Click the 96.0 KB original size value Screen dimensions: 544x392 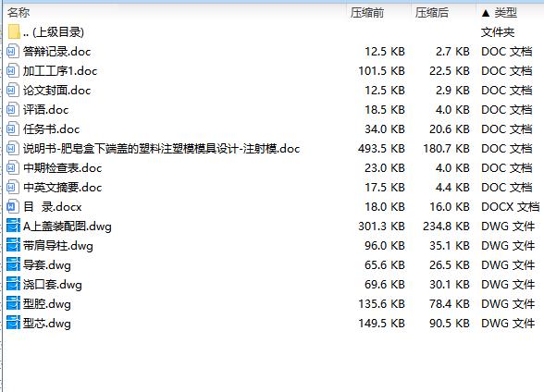385,246
